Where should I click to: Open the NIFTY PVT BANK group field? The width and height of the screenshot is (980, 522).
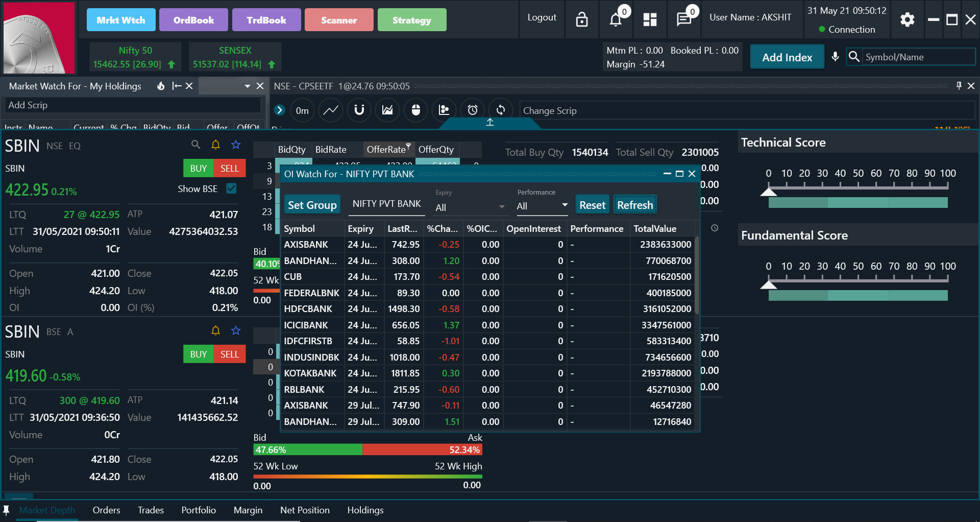pyautogui.click(x=386, y=204)
